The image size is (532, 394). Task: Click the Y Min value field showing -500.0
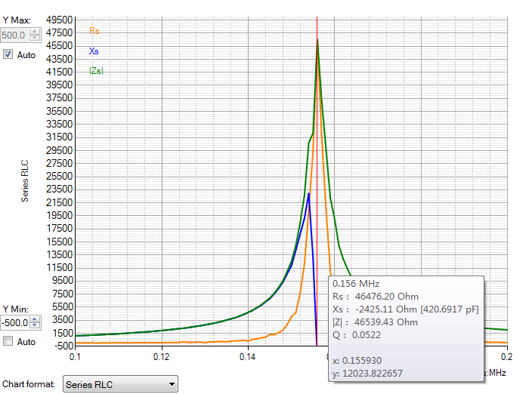point(15,323)
